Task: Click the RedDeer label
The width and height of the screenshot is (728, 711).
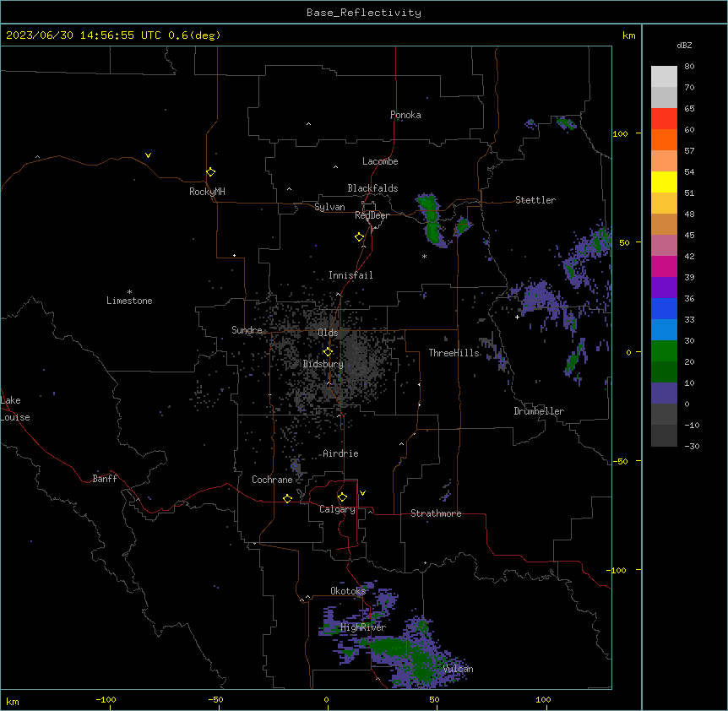Action: click(x=372, y=215)
